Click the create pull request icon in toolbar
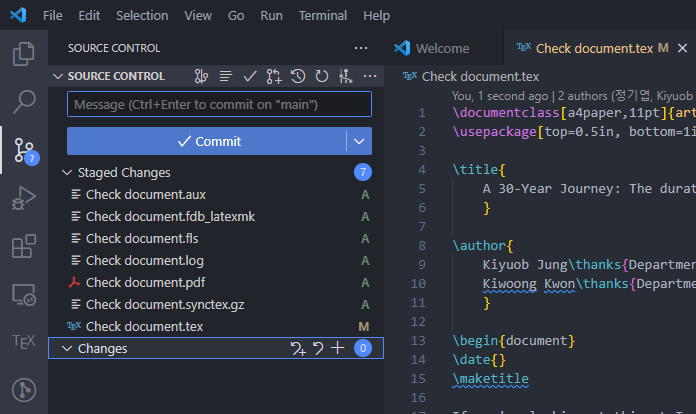The height and width of the screenshot is (414, 696). (x=274, y=76)
